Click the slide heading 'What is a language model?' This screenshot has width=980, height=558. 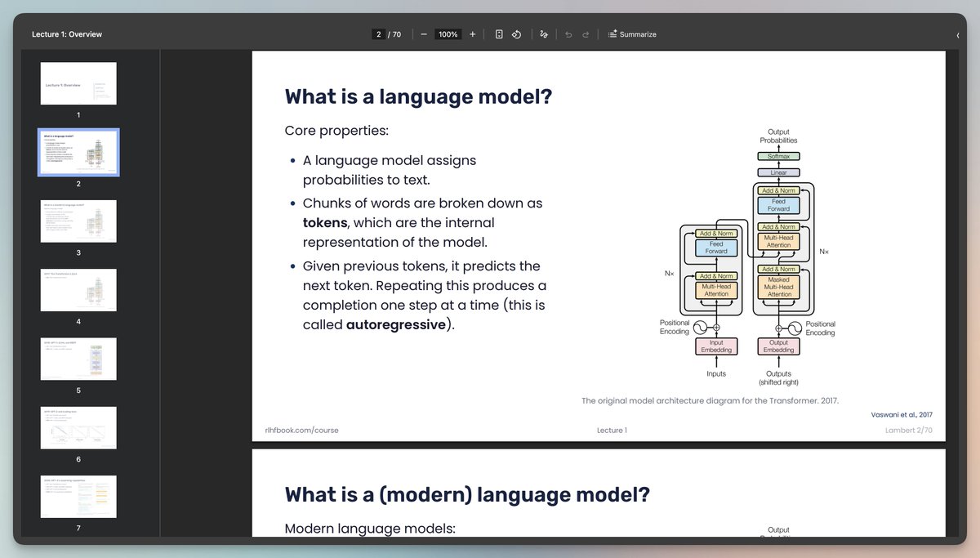click(418, 96)
